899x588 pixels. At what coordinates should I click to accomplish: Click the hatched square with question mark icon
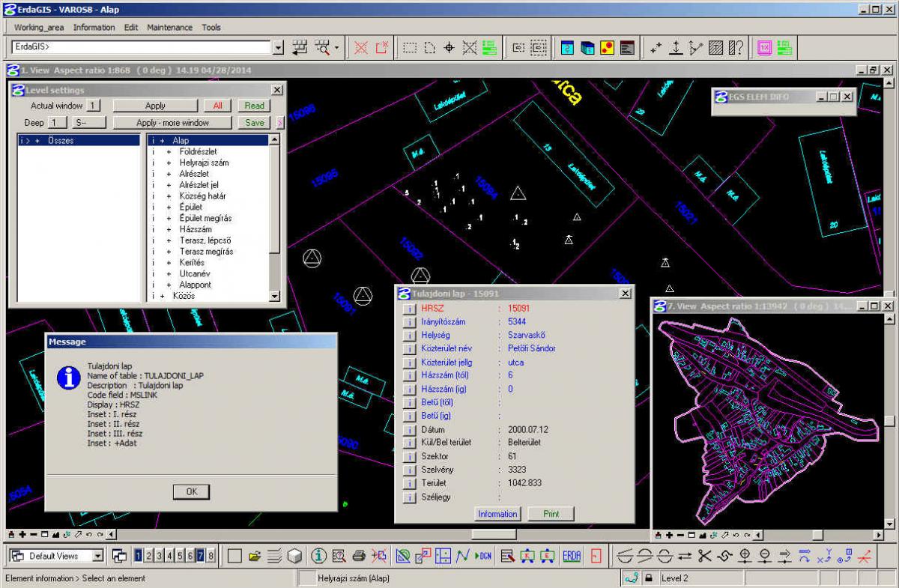tap(736, 47)
